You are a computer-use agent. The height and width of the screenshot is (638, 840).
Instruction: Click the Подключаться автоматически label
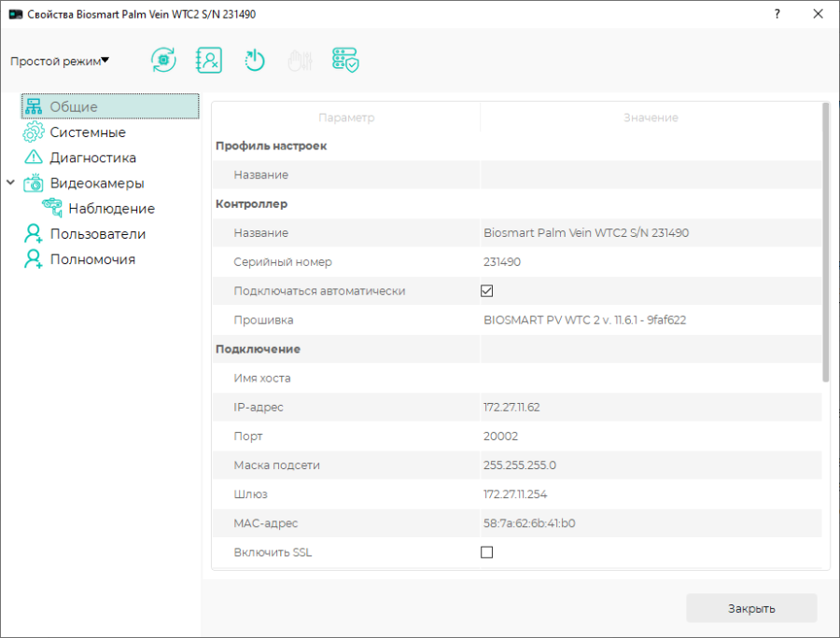click(x=319, y=291)
